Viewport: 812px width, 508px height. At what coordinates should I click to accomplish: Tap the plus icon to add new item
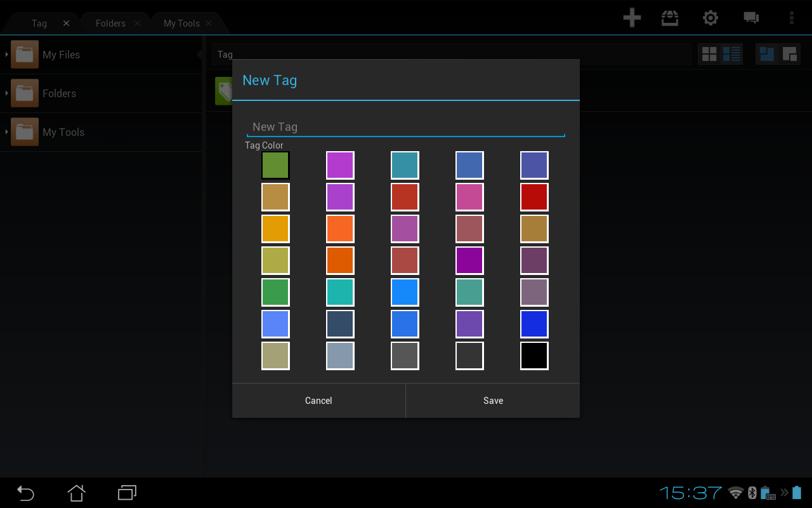pos(632,18)
